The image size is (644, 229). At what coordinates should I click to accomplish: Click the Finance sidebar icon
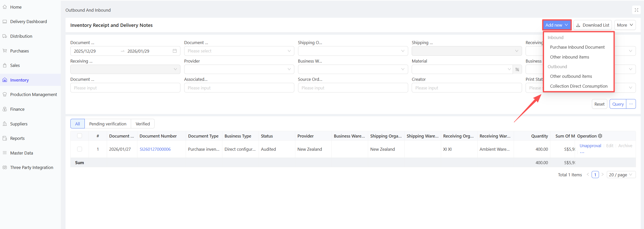5,109
